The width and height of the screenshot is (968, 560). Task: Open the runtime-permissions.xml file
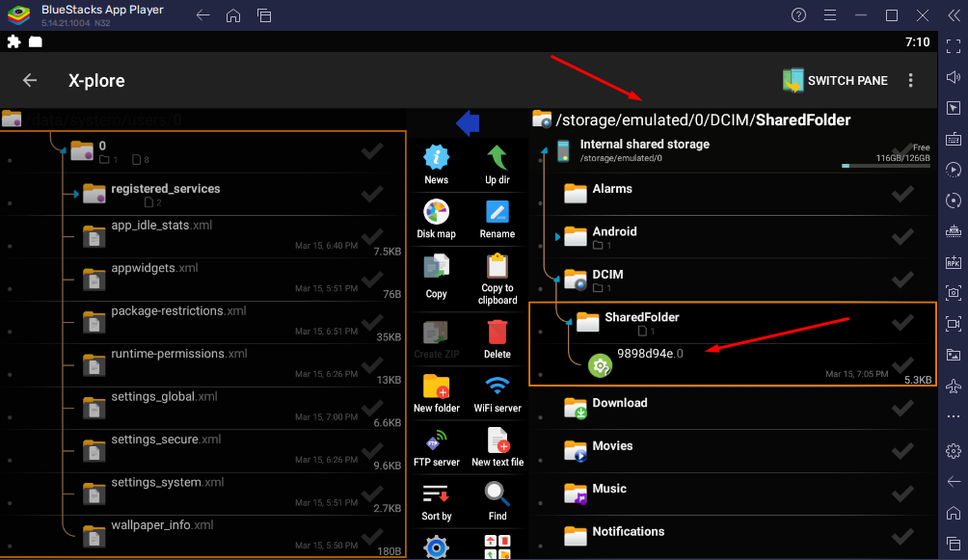[203, 365]
